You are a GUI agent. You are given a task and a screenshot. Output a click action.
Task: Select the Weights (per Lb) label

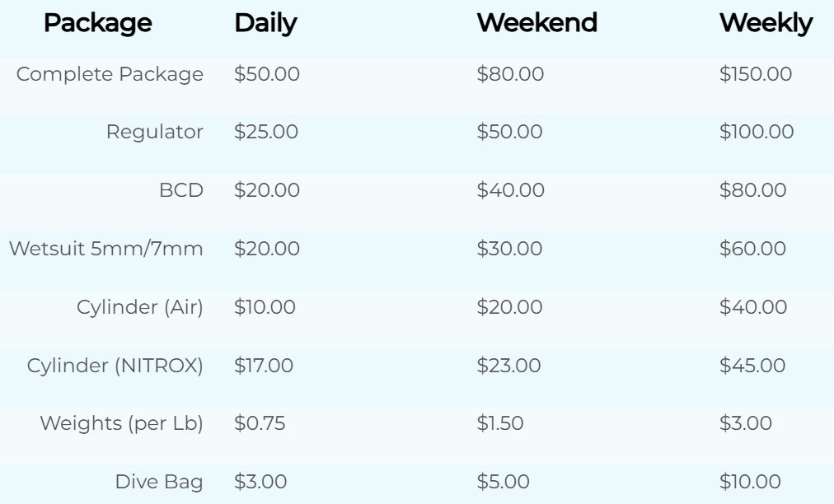point(121,423)
